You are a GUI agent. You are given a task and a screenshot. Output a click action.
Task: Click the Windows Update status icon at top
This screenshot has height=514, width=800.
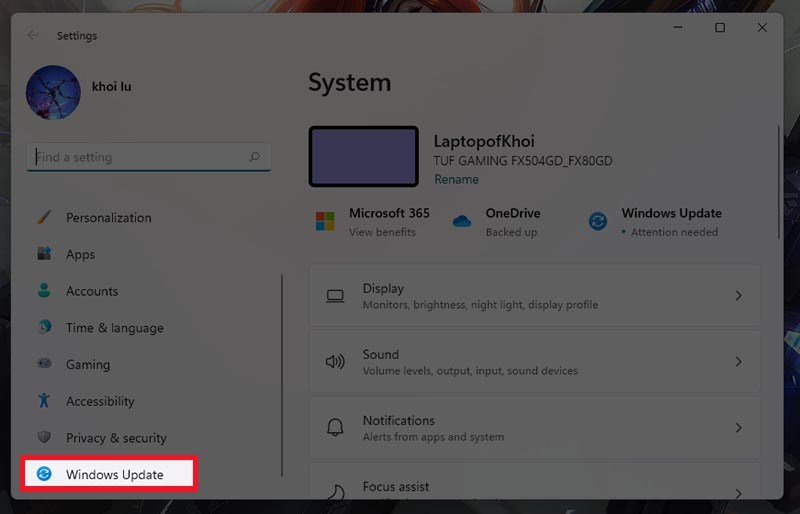(x=597, y=222)
